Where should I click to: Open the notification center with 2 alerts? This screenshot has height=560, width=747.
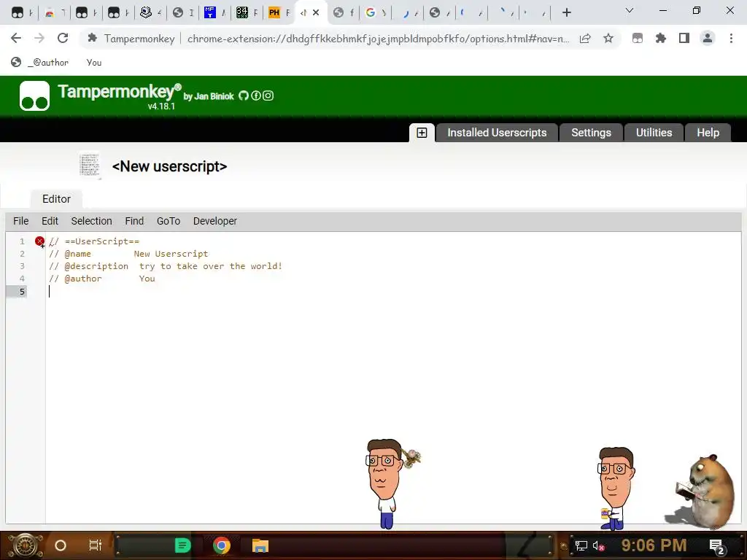point(717,546)
